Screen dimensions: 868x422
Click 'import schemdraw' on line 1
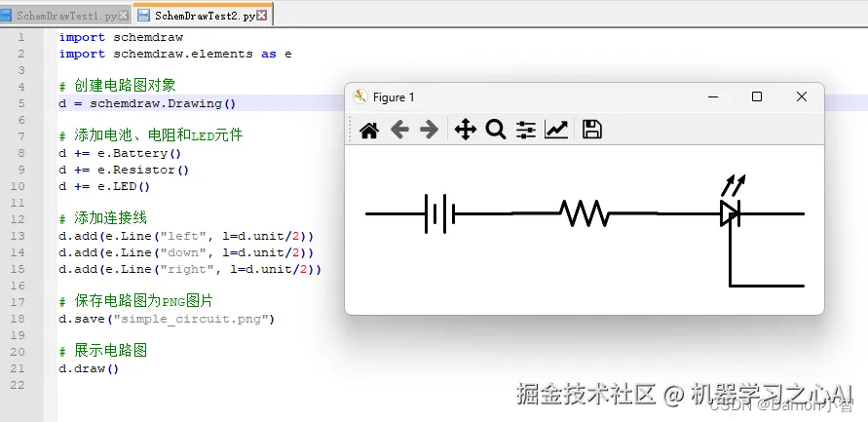[121, 37]
